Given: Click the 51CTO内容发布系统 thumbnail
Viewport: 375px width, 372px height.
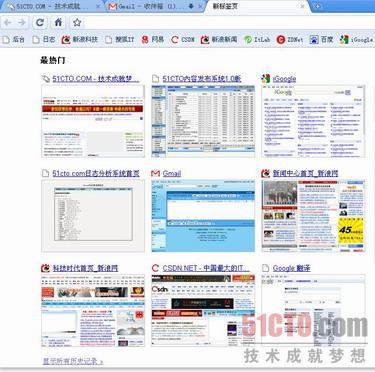Looking at the screenshot, I should (203, 121).
